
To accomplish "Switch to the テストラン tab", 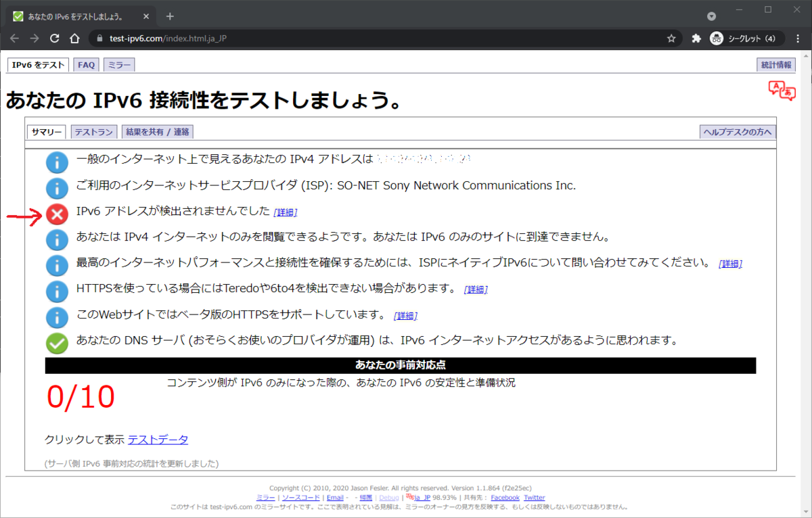I will (93, 132).
